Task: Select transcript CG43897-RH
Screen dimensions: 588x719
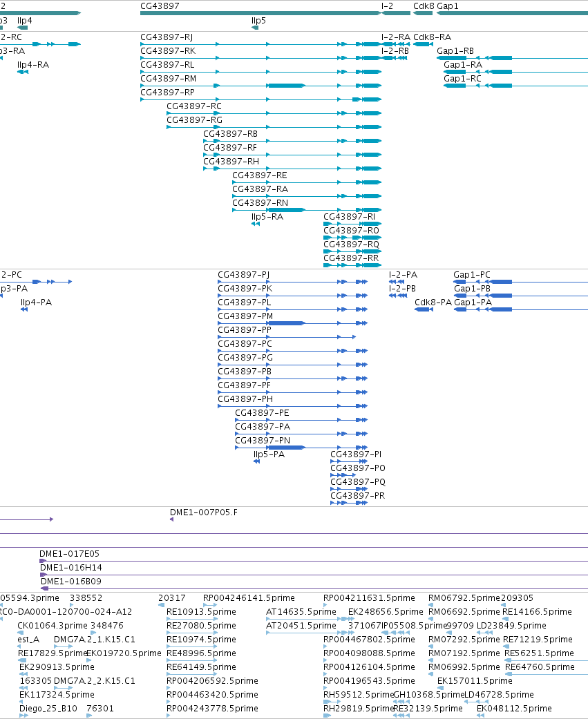Action: tap(231, 161)
